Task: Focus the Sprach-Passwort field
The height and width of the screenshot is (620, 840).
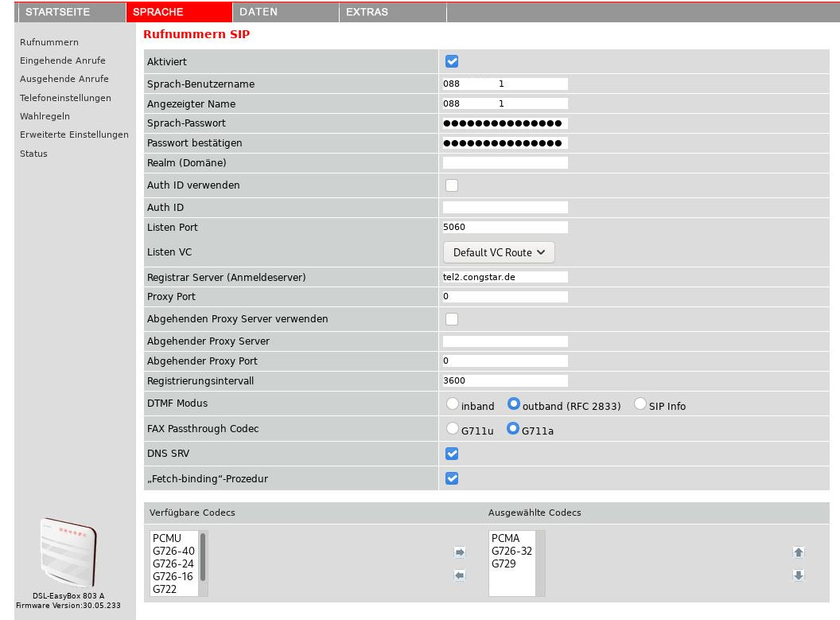Action: pos(505,123)
